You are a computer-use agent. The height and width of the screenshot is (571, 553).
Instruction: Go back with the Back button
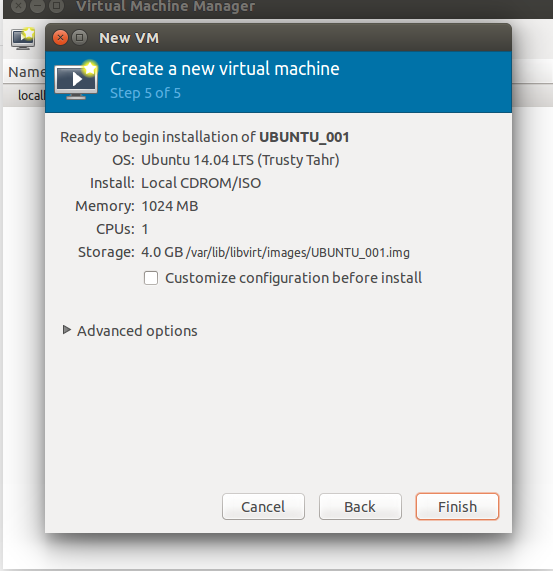point(360,507)
